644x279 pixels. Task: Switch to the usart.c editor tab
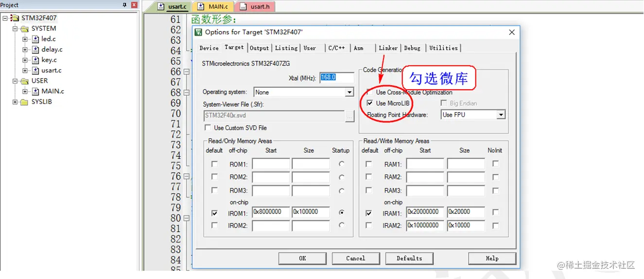pos(173,7)
